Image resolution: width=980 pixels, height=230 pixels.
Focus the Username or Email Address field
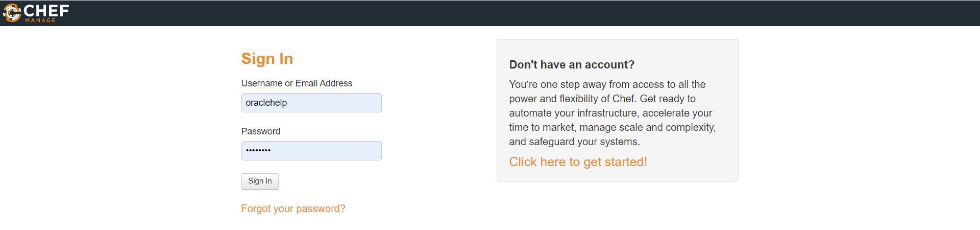coord(311,103)
